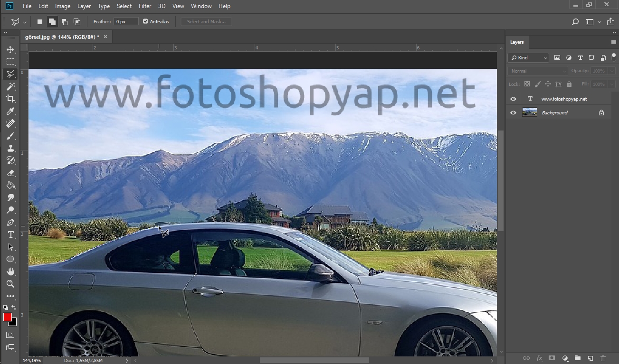Select the Horizontal Type tool

click(10, 234)
